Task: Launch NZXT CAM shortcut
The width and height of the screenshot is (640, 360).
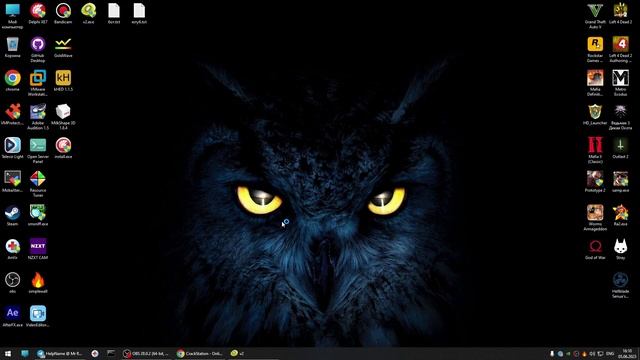Action: pos(38,249)
